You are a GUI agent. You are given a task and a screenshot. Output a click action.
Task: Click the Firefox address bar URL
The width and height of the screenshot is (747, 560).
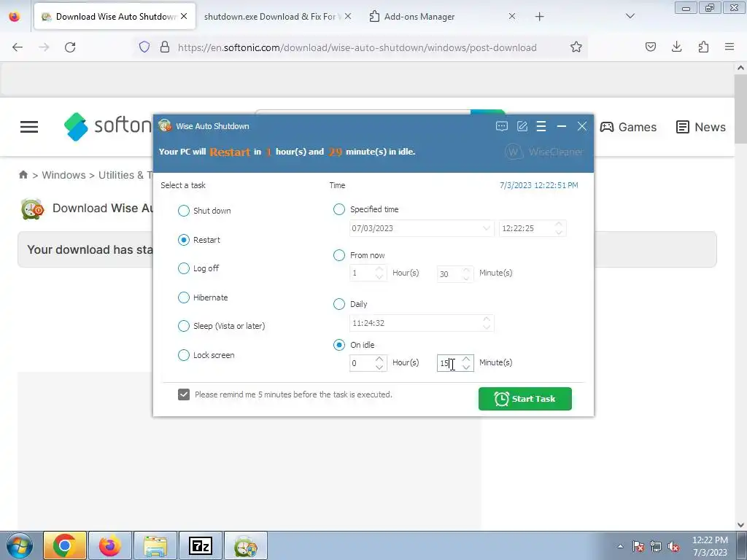[x=357, y=47]
